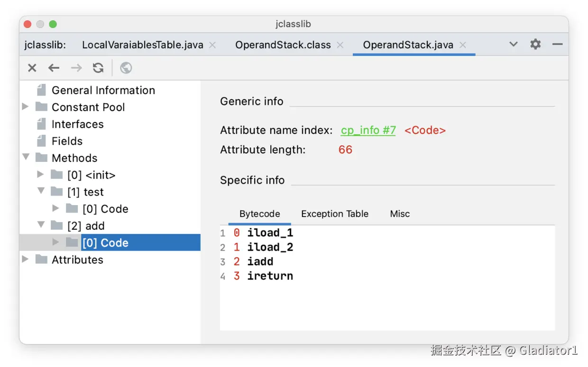
Task: Open the gear settings icon
Action: (535, 45)
